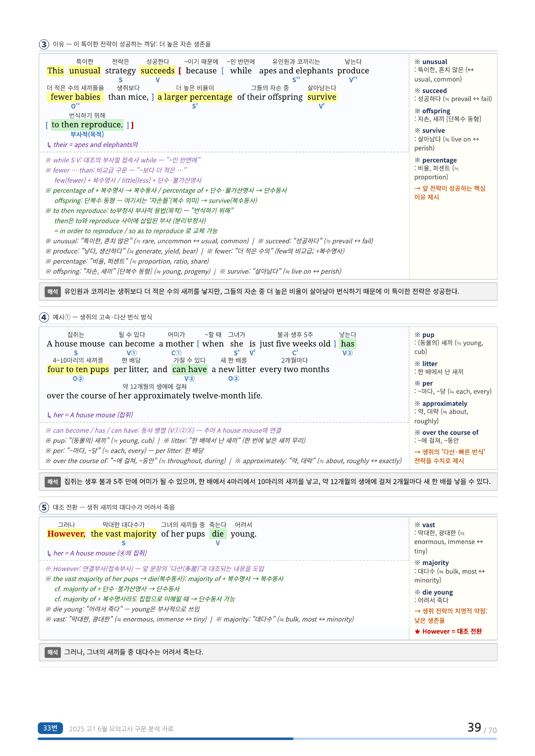Click the highlighted phrase 'fewer babies'
This screenshot has height=756, width=535.
coord(75,97)
